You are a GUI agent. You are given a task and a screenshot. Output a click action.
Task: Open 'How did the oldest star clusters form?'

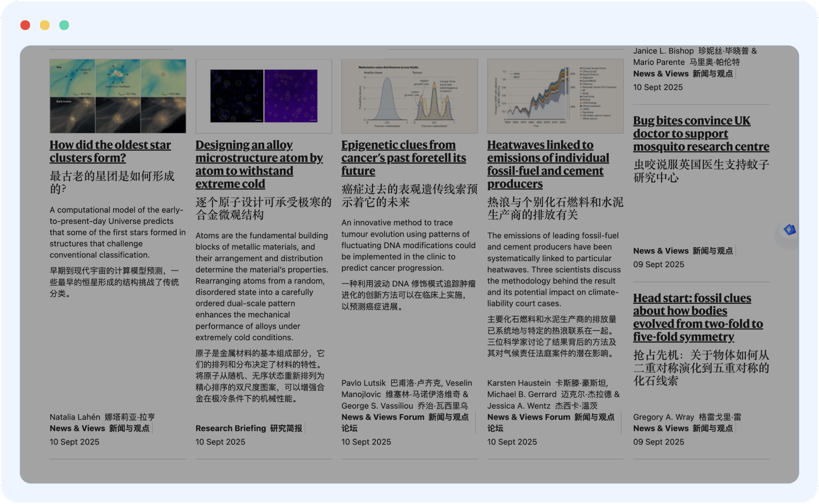point(110,151)
